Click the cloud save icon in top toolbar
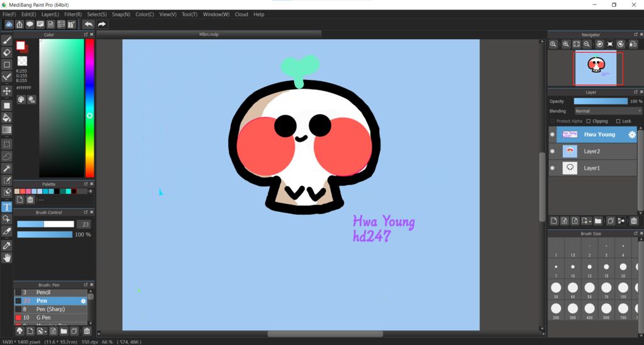 tap(9, 25)
